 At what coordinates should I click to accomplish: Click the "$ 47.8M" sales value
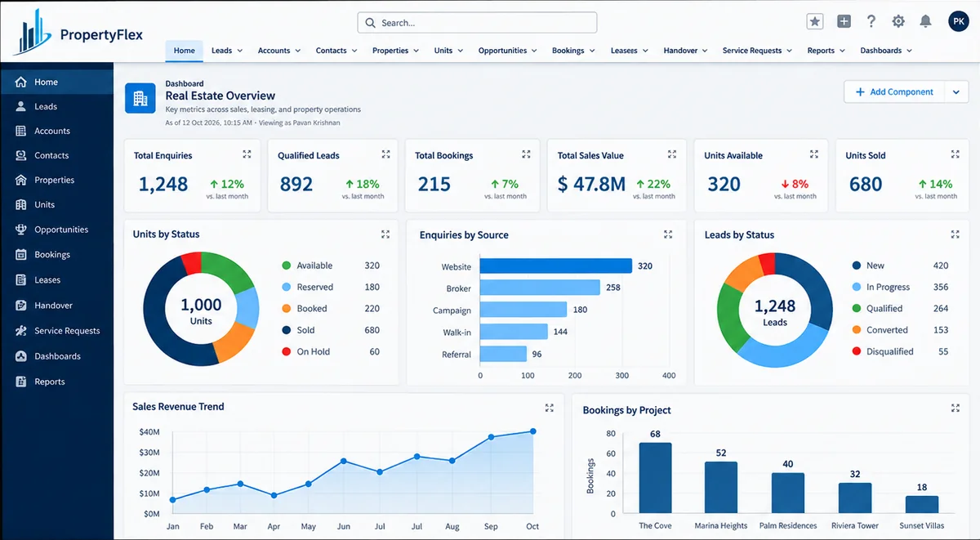tap(591, 185)
